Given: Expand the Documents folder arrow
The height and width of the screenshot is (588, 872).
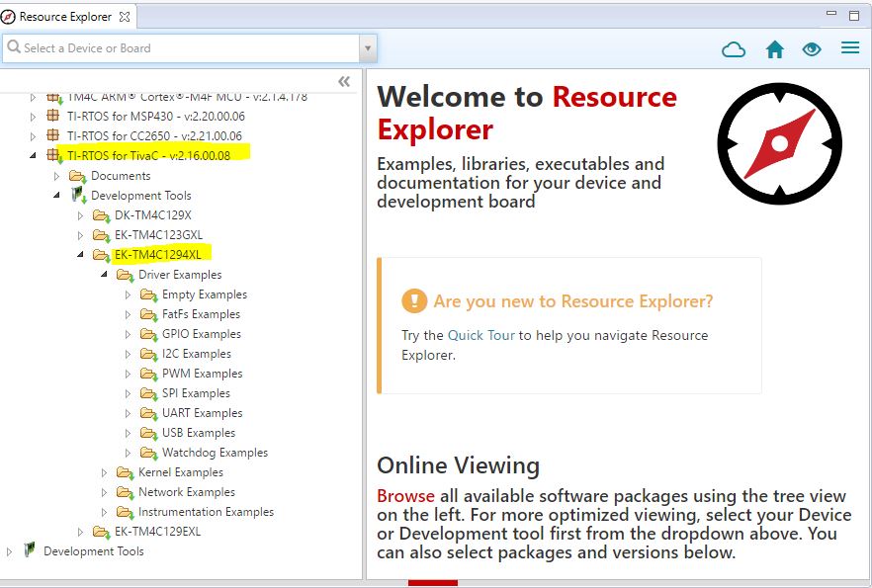Looking at the screenshot, I should pos(56,176).
